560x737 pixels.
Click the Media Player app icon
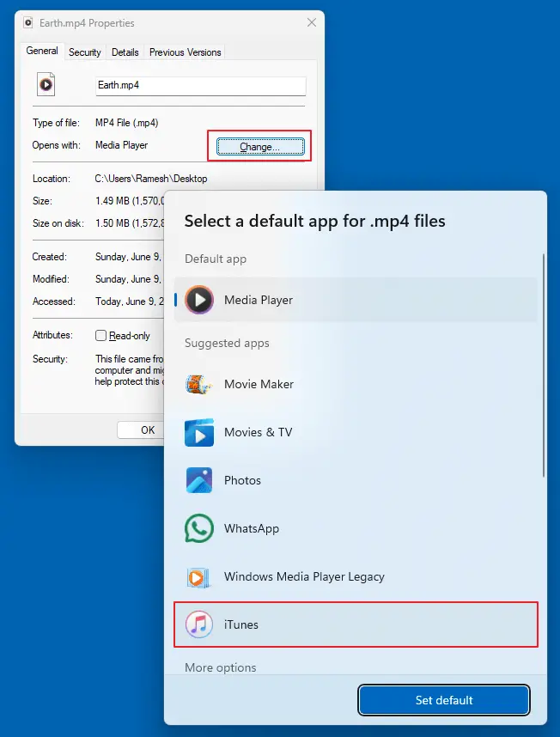199,300
